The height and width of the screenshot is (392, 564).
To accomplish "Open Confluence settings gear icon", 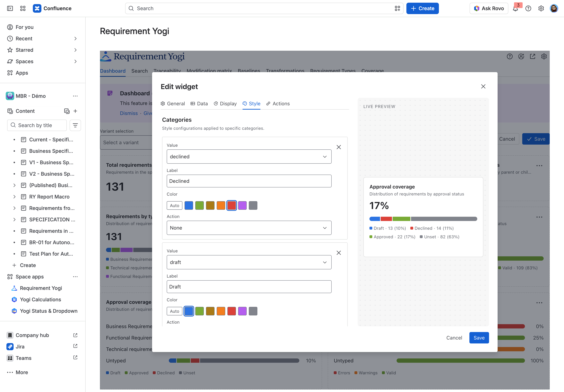I will pos(541,9).
